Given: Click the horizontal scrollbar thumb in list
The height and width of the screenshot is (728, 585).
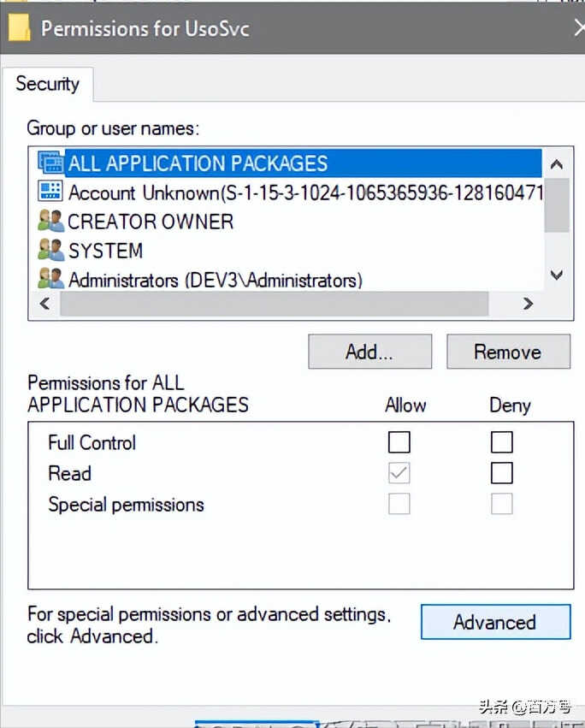Looking at the screenshot, I should tap(274, 304).
